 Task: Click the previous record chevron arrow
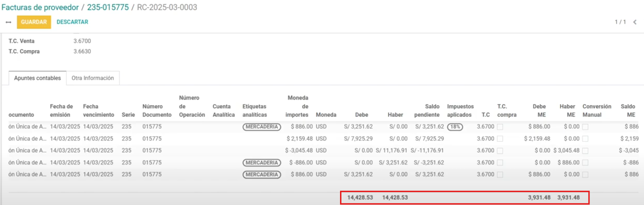635,22
